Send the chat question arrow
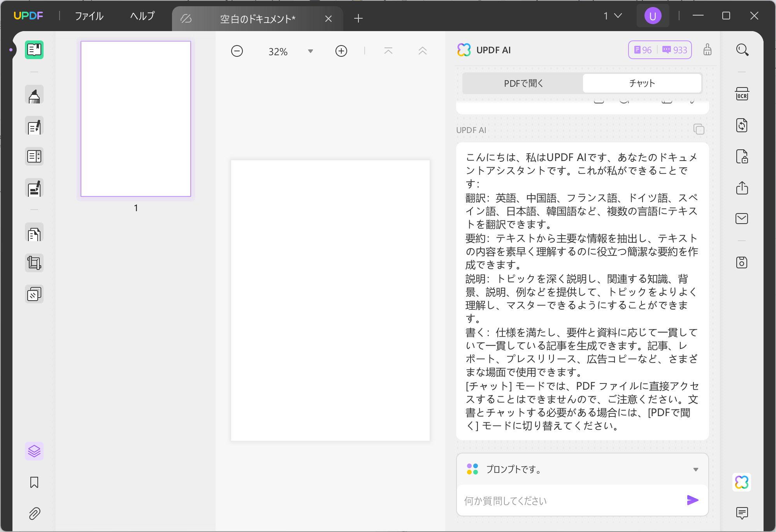 [x=693, y=500]
